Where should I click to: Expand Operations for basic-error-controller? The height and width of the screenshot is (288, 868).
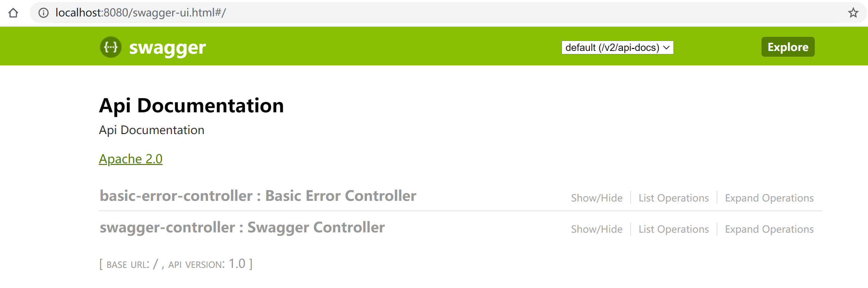tap(769, 198)
